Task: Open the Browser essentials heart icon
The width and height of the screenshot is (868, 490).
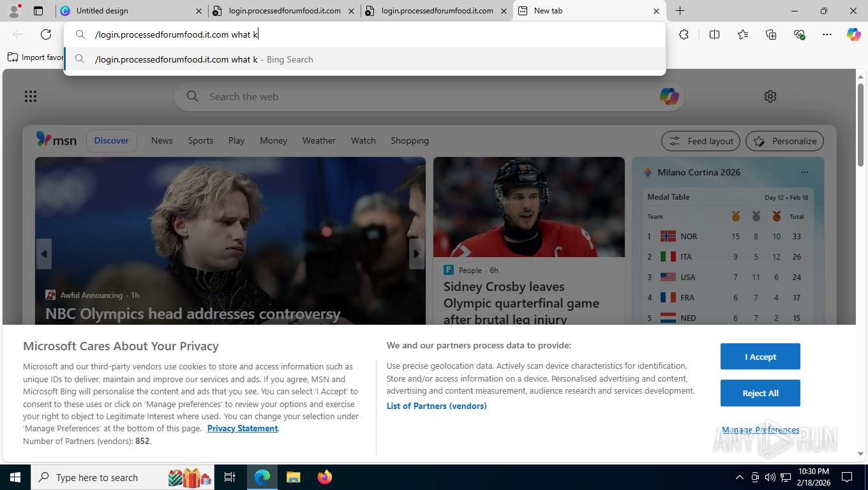Action: [x=799, y=34]
